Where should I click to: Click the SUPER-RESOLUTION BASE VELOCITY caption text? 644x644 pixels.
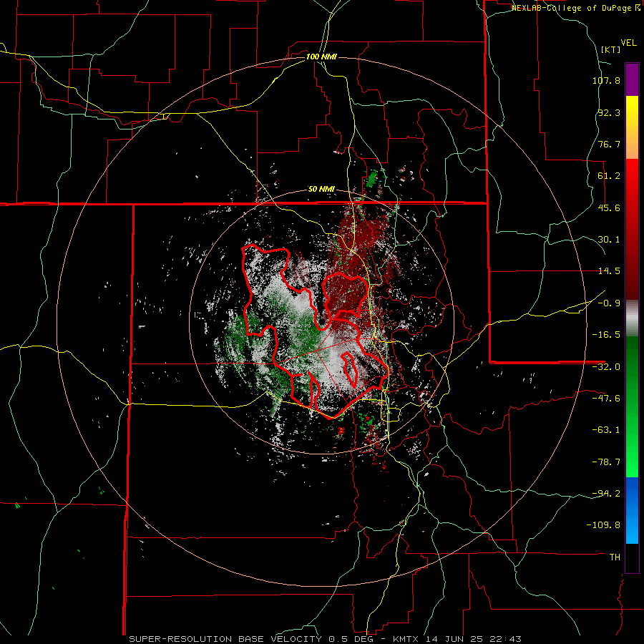pyautogui.click(x=227, y=639)
